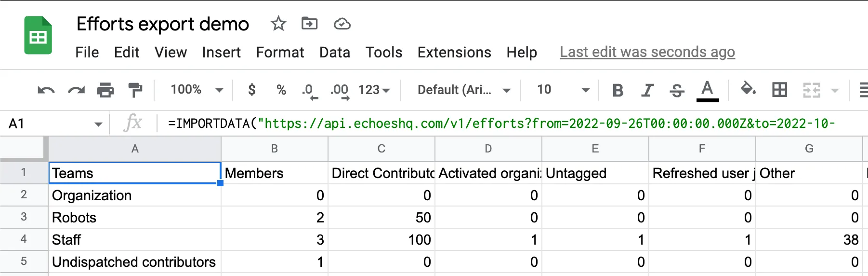Select the Organization cell
Image resolution: width=868 pixels, height=276 pixels.
coord(135,195)
